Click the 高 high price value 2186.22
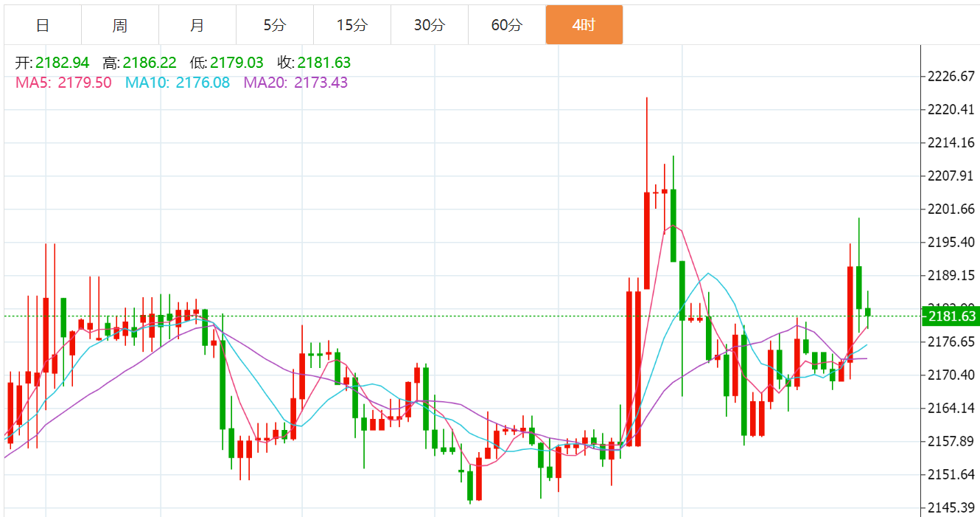 click(150, 63)
